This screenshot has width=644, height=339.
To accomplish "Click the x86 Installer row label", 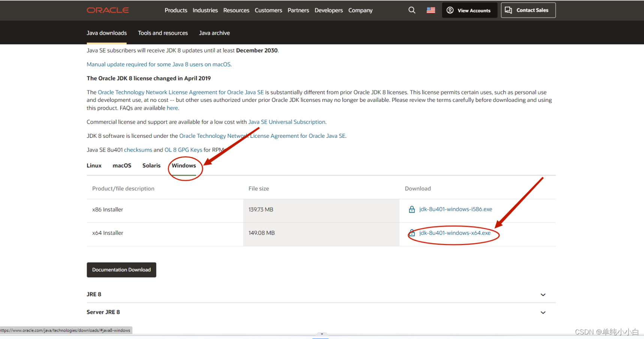I will [108, 210].
